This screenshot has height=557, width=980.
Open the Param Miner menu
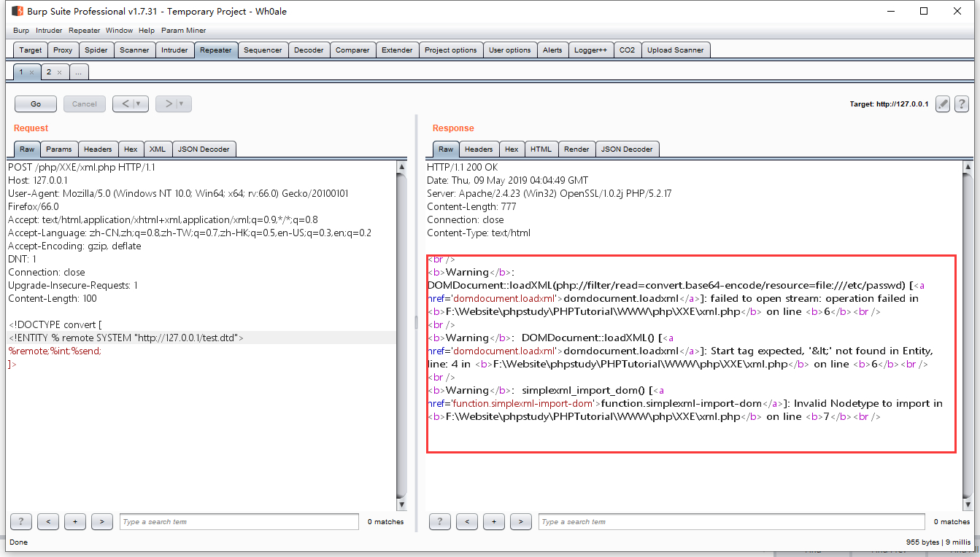(183, 31)
